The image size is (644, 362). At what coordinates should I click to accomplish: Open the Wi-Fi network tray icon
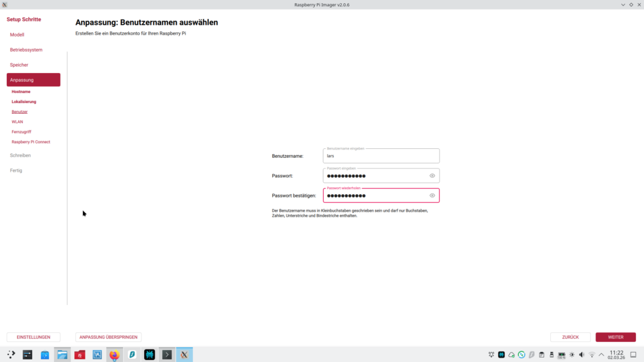point(591,354)
